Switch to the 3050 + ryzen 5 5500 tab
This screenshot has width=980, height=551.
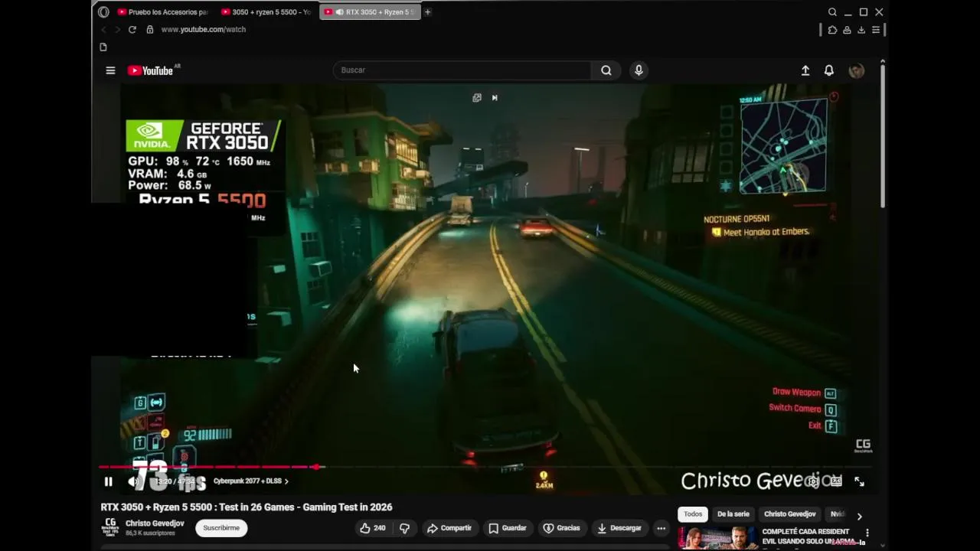[x=265, y=12]
